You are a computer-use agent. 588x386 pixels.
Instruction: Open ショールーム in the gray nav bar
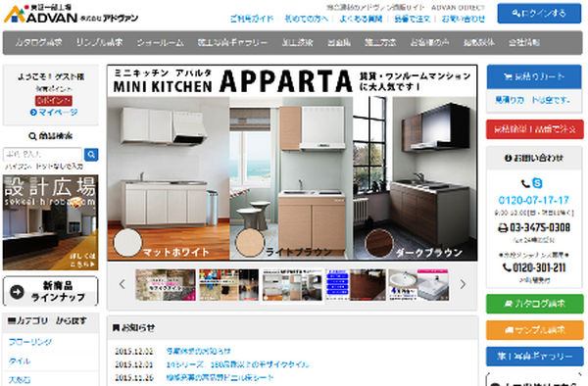160,43
